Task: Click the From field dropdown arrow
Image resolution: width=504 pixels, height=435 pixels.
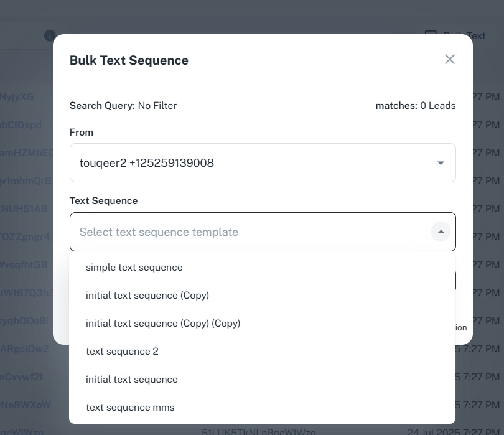Action: point(441,163)
